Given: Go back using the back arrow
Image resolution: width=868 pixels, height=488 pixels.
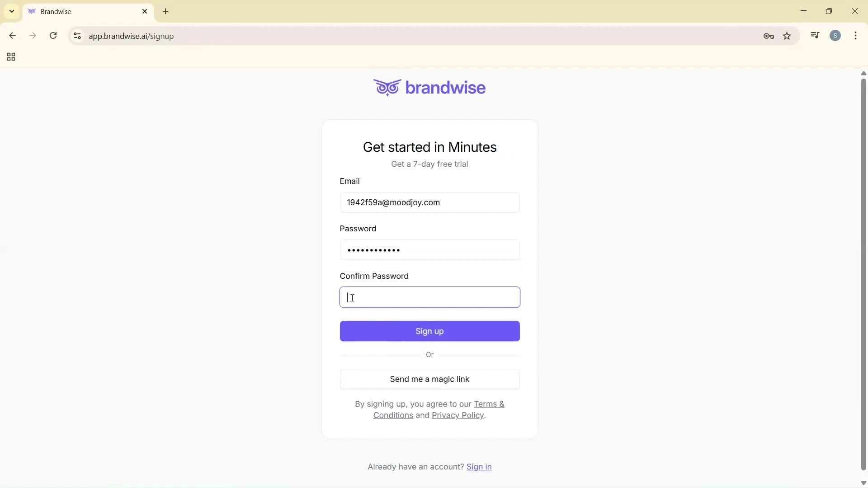Looking at the screenshot, I should coord(12,35).
